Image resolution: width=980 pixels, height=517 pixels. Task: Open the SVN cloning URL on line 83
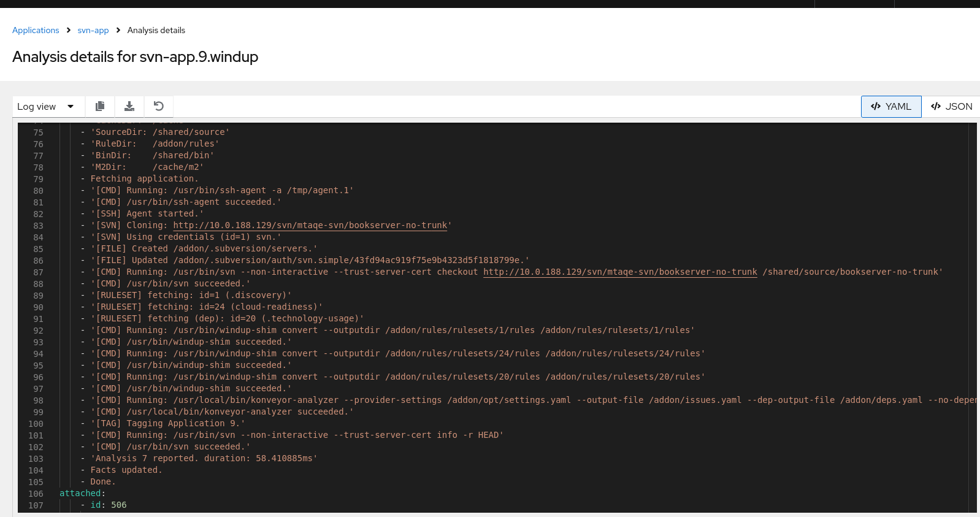(310, 225)
